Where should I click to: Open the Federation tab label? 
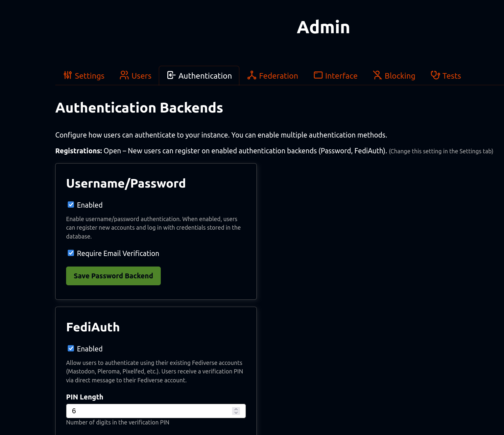(278, 76)
